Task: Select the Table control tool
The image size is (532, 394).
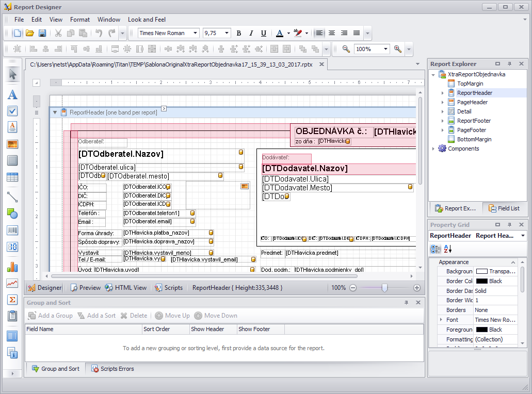Action: point(12,177)
